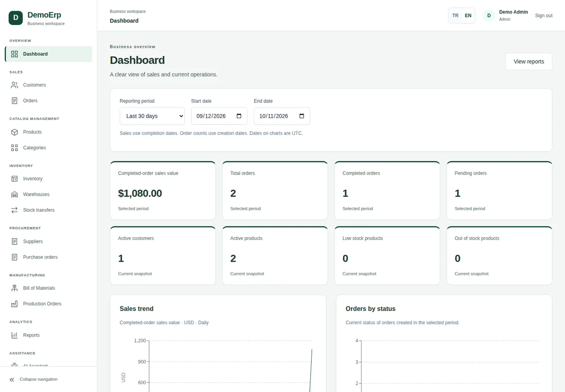
Task: Click Collapse navigation label
Action: click(39, 379)
